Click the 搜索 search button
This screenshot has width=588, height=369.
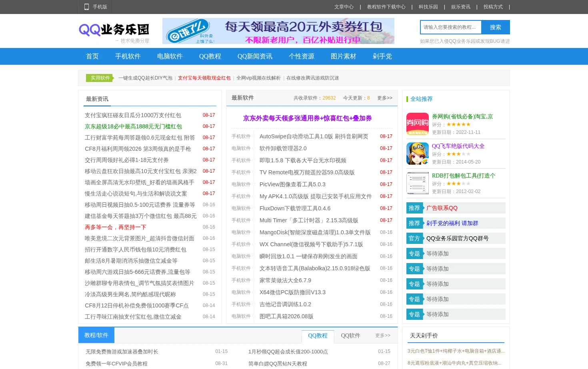pyautogui.click(x=496, y=27)
